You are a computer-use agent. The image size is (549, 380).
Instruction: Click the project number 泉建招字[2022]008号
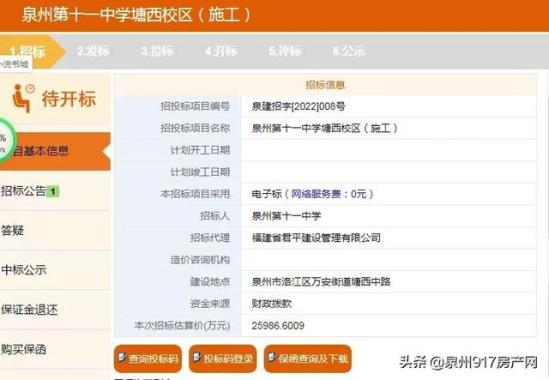pos(299,106)
